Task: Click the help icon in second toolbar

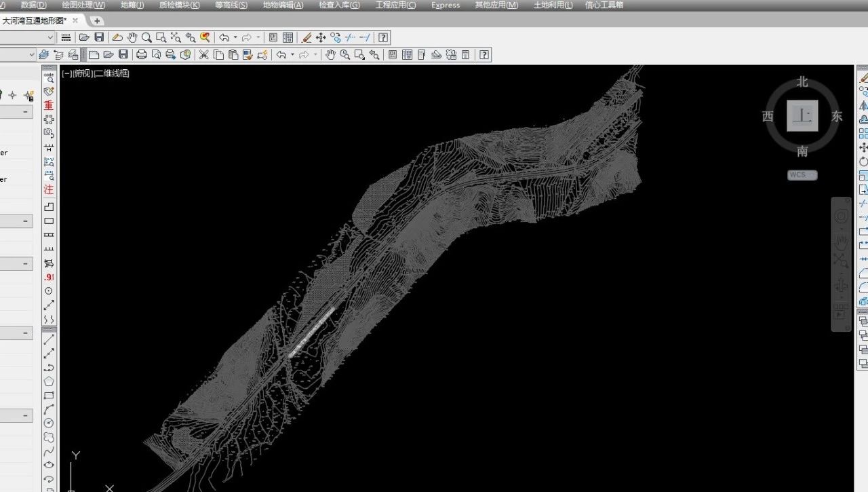Action: (x=484, y=54)
